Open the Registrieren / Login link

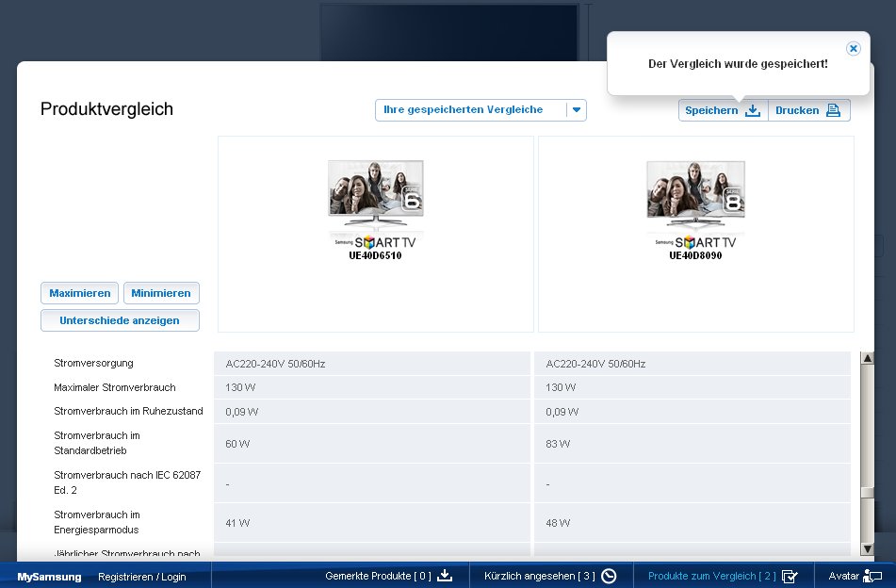(x=142, y=577)
